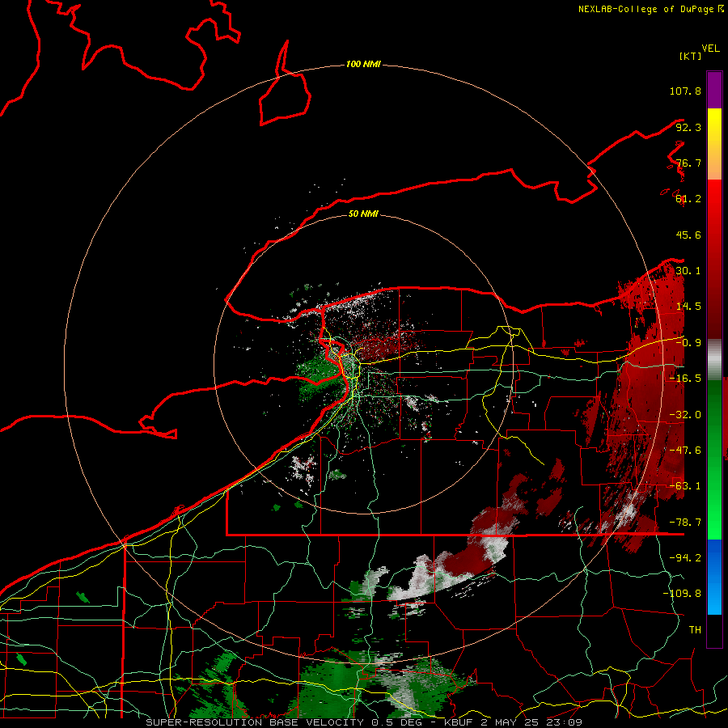The width and height of the screenshot is (728, 728).
Task: Click the purple top color bar segment
Action: pos(714,90)
